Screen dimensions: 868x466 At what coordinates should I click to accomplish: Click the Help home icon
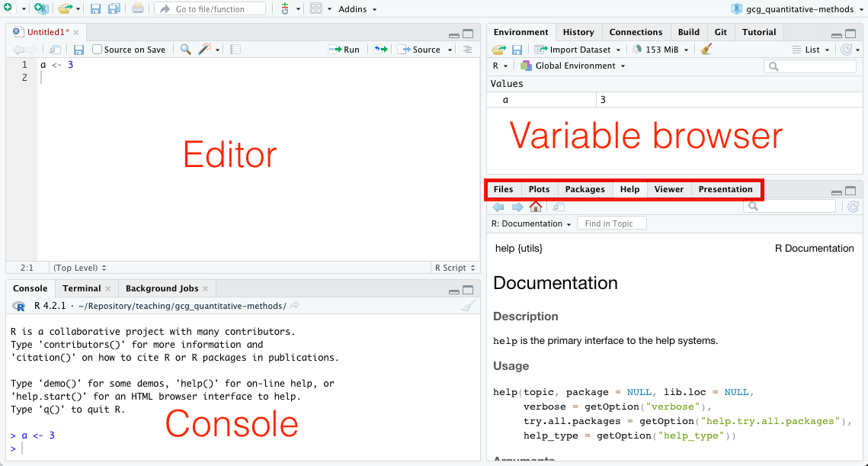tap(536, 207)
